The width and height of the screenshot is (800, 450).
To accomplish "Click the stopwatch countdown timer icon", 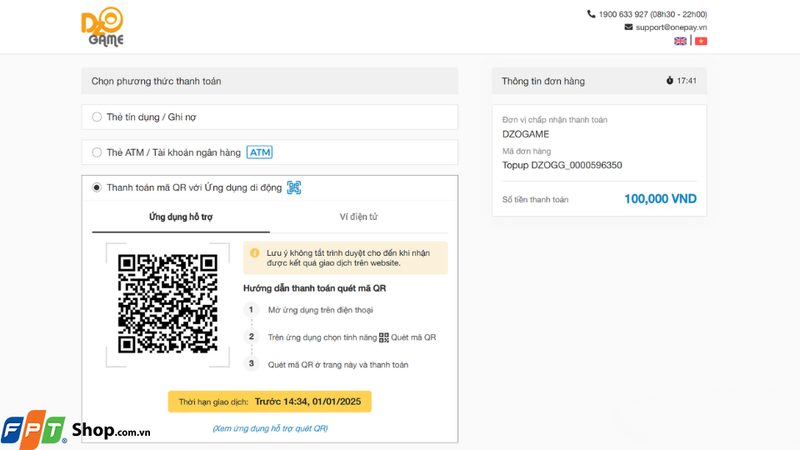I will (669, 81).
